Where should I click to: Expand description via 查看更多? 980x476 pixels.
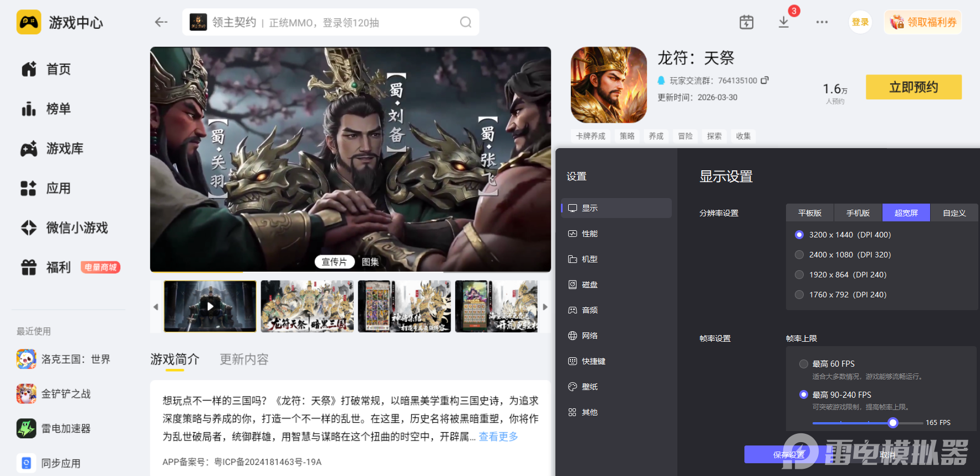[x=498, y=437]
